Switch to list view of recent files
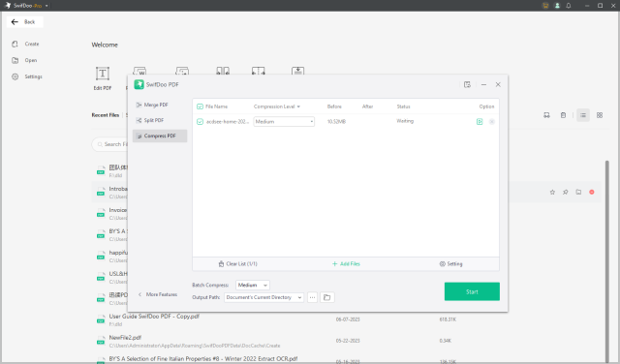This screenshot has width=620, height=364. coord(583,115)
